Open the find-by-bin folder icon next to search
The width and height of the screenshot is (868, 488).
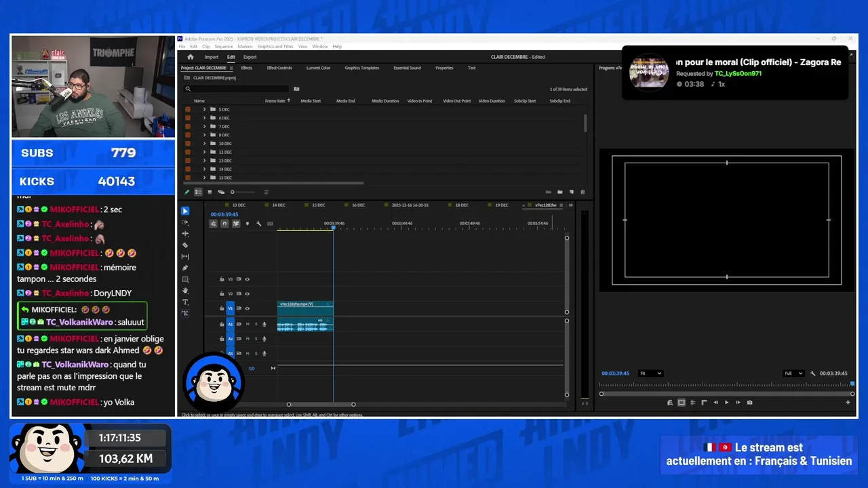(296, 89)
